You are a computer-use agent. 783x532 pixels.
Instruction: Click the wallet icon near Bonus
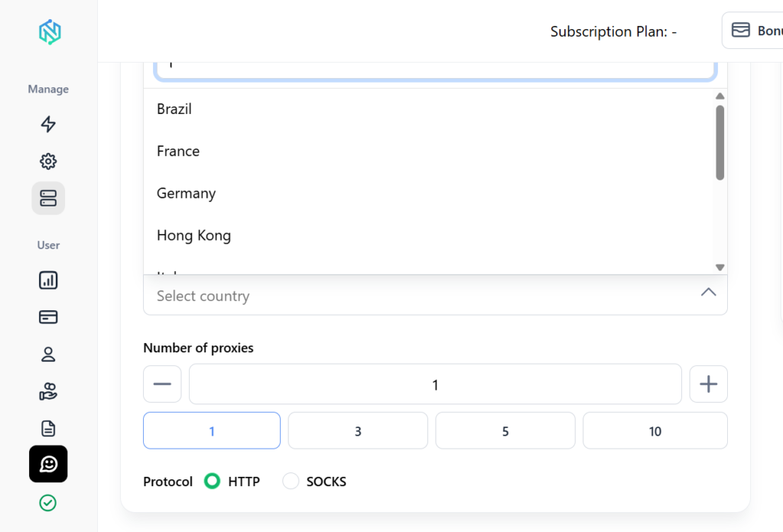[x=740, y=30]
